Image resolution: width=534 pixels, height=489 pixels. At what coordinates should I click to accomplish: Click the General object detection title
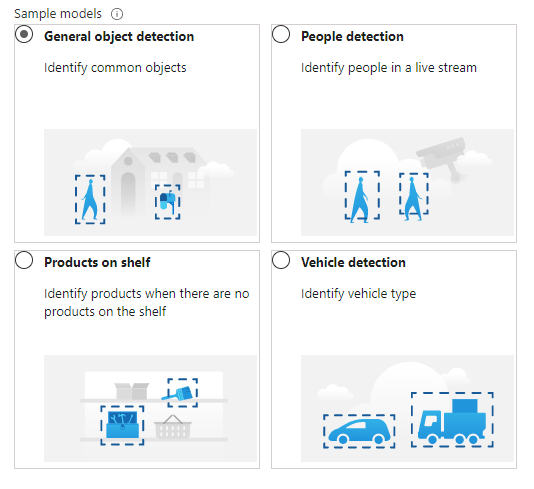(119, 36)
